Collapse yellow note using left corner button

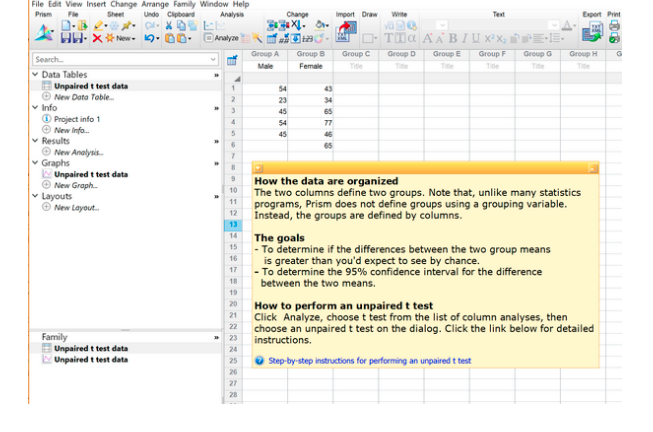pyautogui.click(x=259, y=168)
